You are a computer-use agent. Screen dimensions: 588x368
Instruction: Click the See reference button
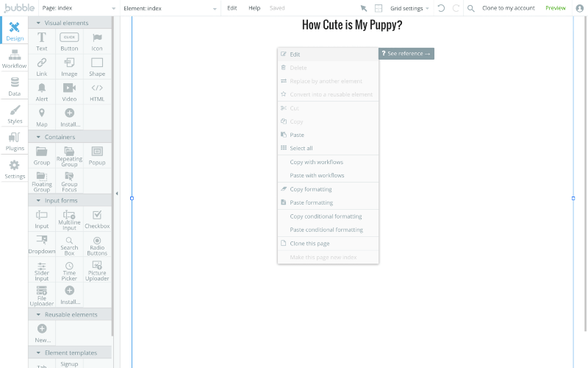(x=406, y=54)
